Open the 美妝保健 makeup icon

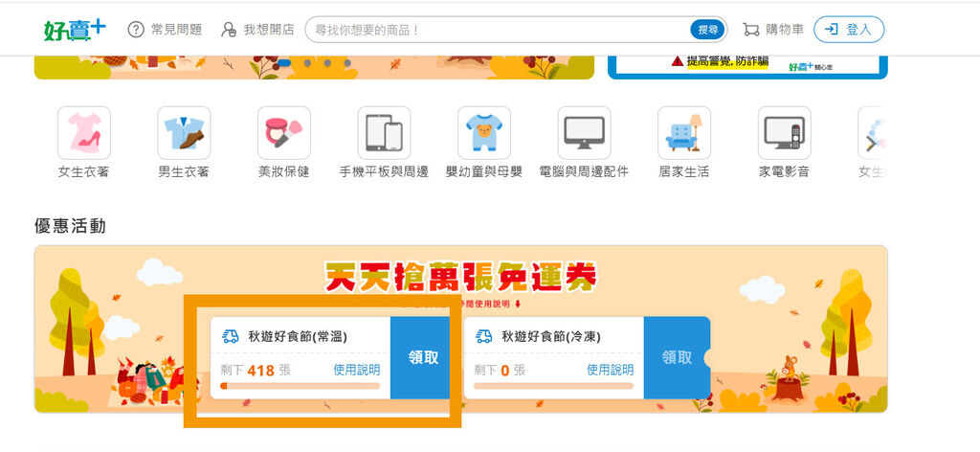pos(283,132)
